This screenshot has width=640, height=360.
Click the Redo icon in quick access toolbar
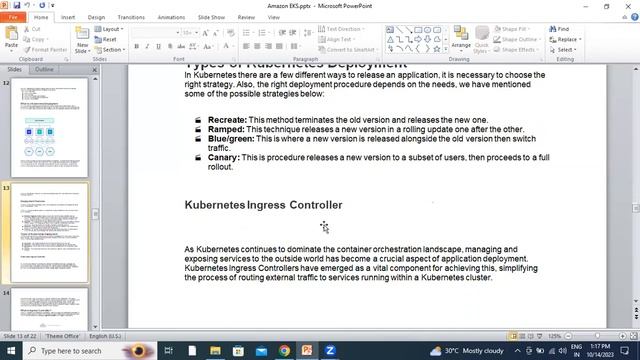[42, 5]
